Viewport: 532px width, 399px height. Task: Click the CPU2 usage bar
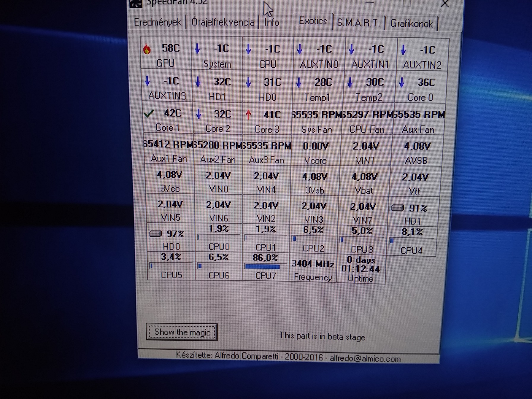point(313,239)
